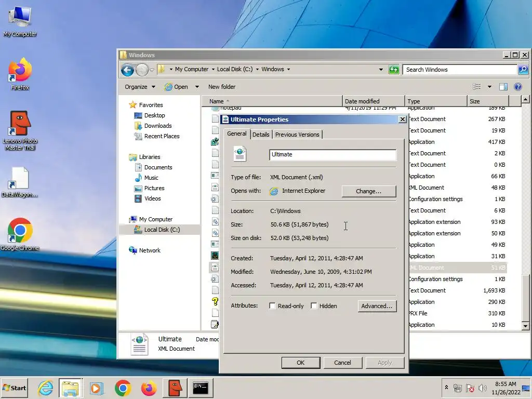Open DataWagon desktop shortcut
The image size is (532, 399).
click(x=19, y=182)
